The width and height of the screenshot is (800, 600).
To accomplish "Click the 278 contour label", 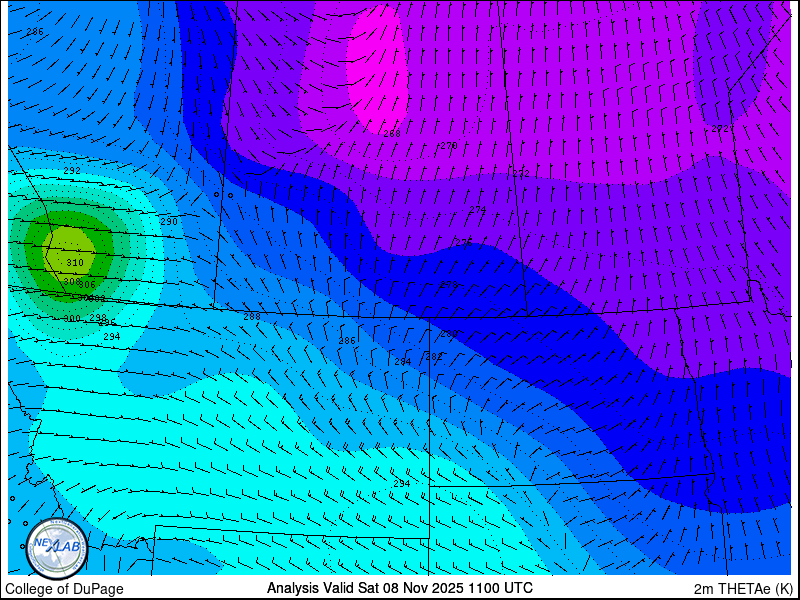I will [449, 284].
